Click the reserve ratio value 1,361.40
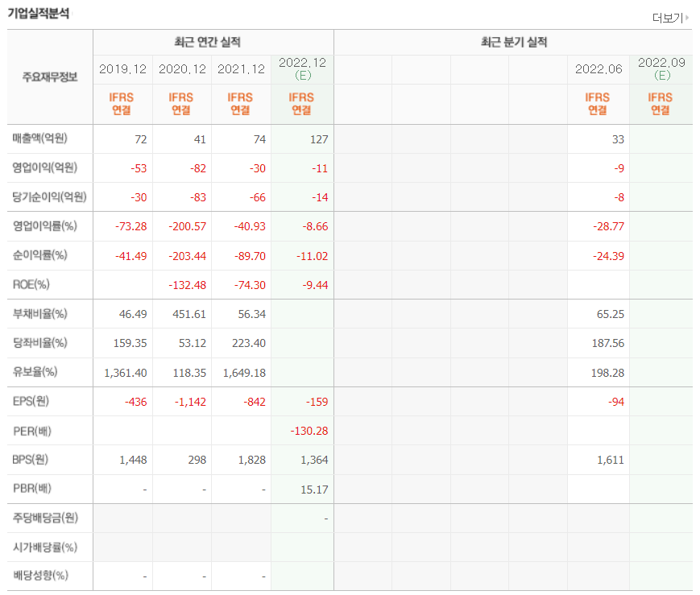700x595 pixels. coord(126,373)
